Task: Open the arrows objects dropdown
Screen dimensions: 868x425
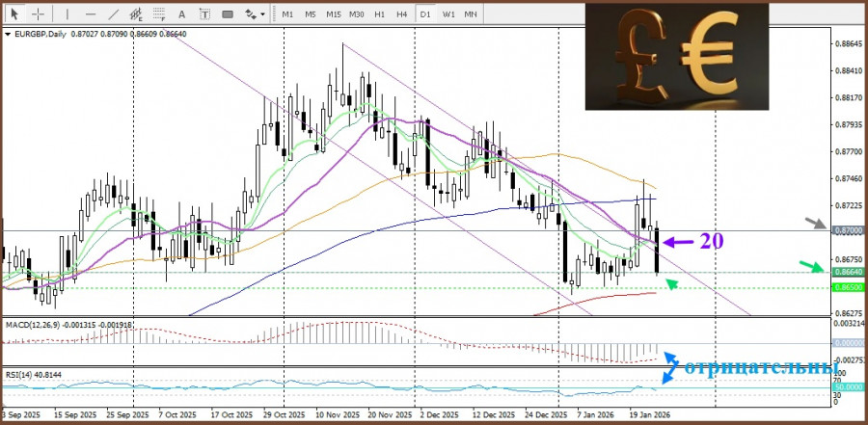Action: 254,14
